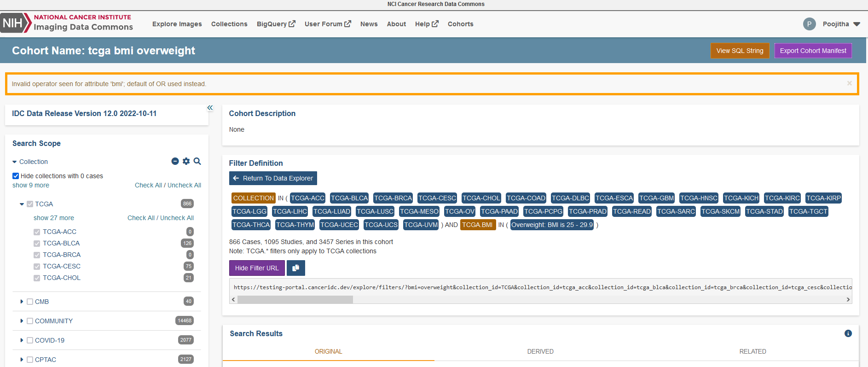Open Explore Images menu item
The width and height of the screenshot is (868, 367).
click(177, 24)
